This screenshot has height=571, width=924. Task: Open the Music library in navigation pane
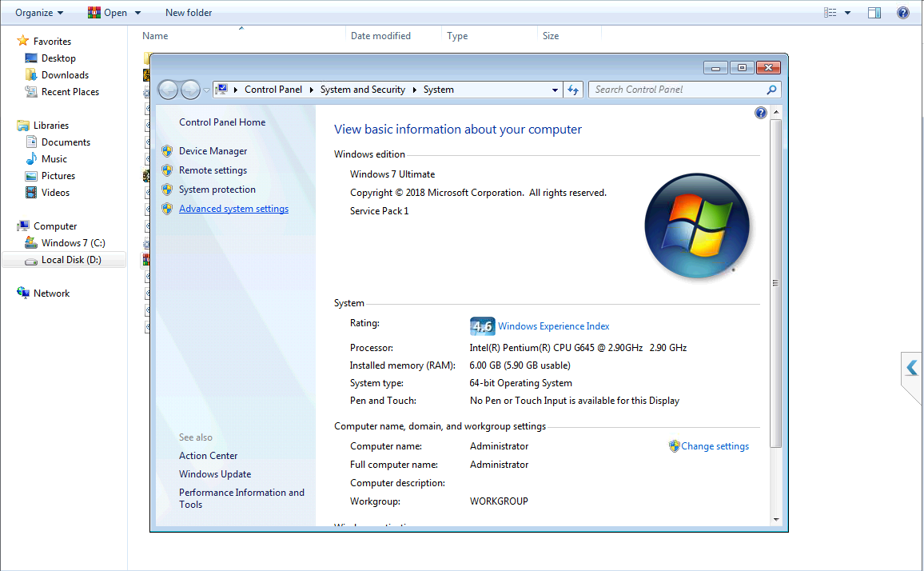point(54,159)
